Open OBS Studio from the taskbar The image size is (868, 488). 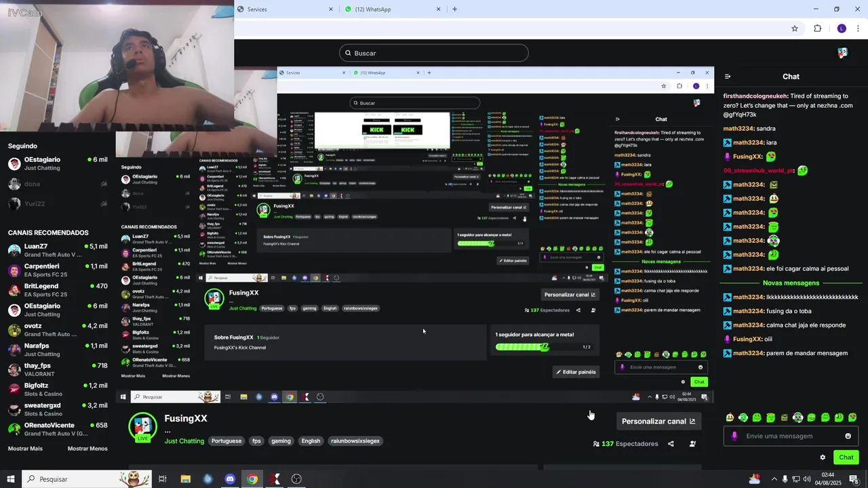(x=296, y=479)
